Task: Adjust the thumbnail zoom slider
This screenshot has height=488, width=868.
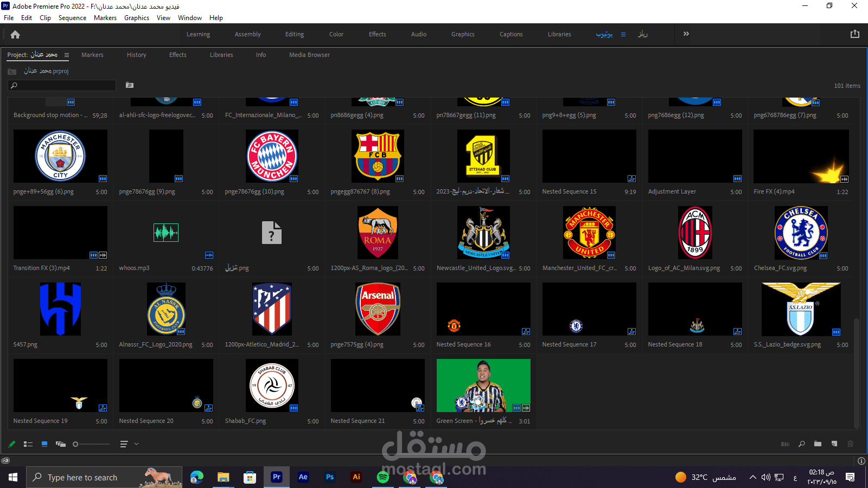Action: pos(91,444)
